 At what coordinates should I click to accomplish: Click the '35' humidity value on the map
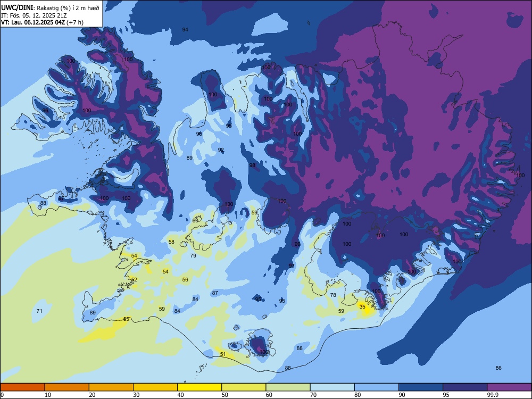[362, 307]
